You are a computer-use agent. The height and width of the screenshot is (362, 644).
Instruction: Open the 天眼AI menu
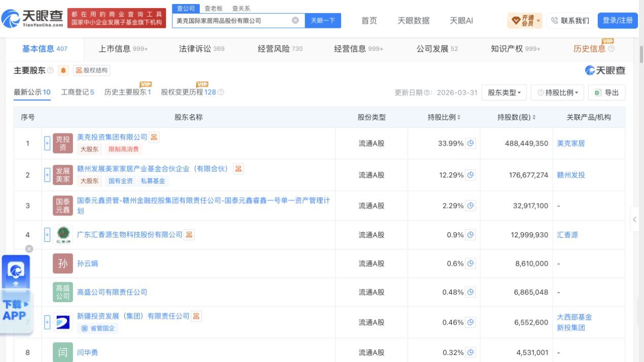(x=461, y=20)
